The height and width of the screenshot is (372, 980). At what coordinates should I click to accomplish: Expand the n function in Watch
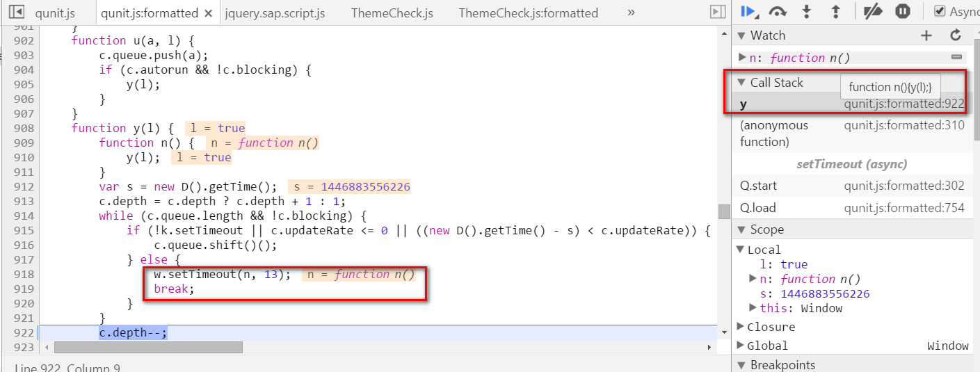743,58
